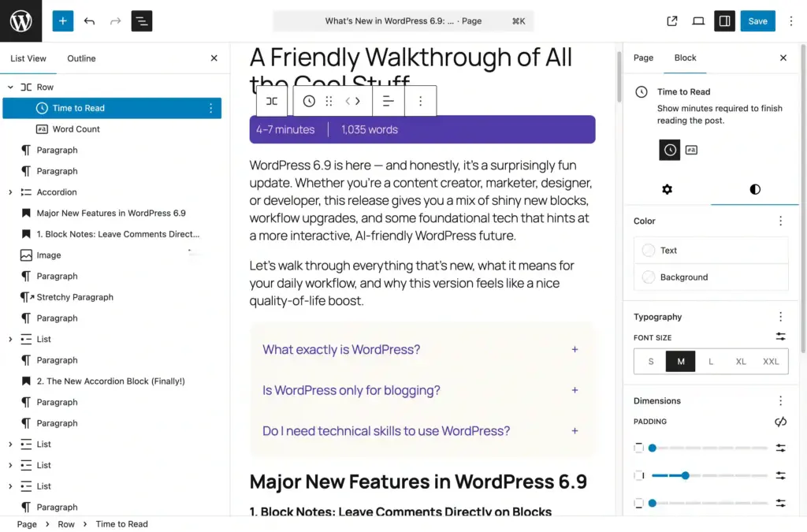This screenshot has height=532, width=807.
Task: Undo the last change
Action: pyautogui.click(x=88, y=20)
